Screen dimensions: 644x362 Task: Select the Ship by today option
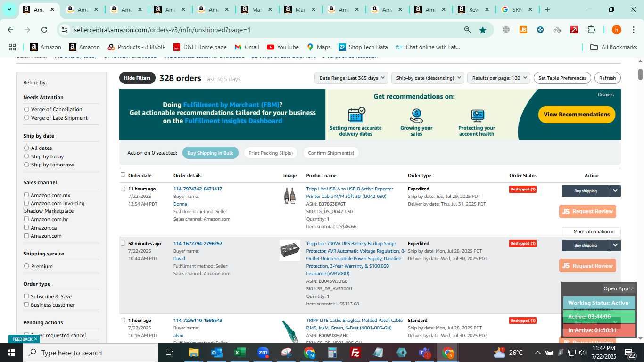tap(26, 156)
